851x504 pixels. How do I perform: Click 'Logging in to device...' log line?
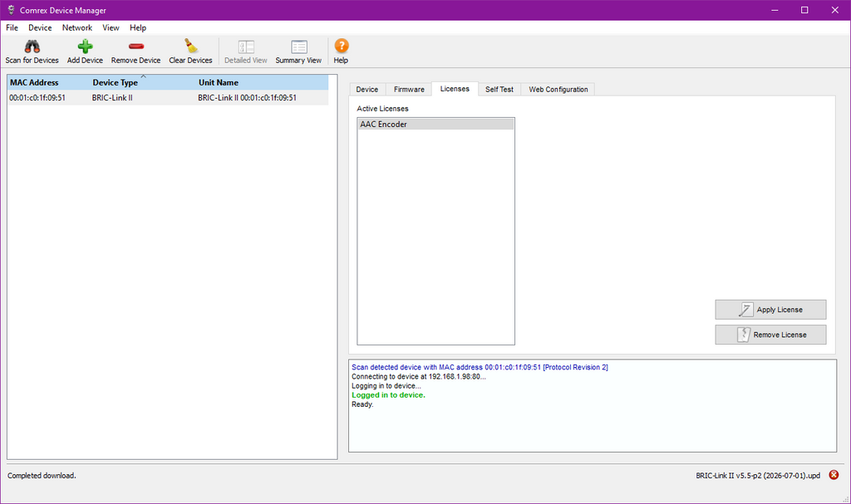point(386,386)
